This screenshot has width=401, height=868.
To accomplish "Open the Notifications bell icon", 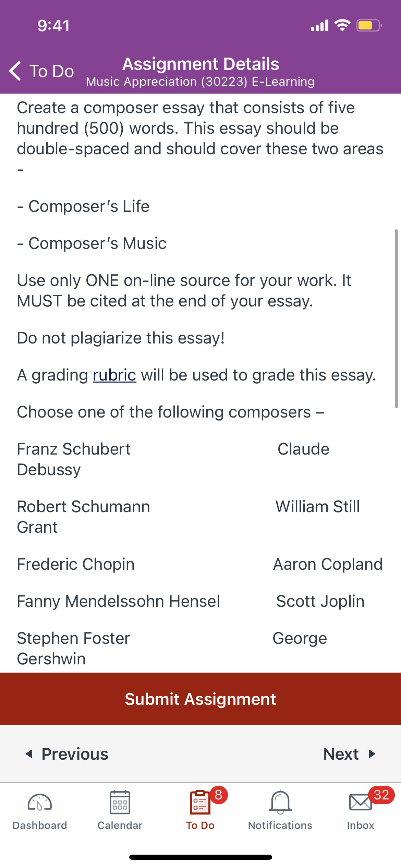I will pyautogui.click(x=280, y=802).
